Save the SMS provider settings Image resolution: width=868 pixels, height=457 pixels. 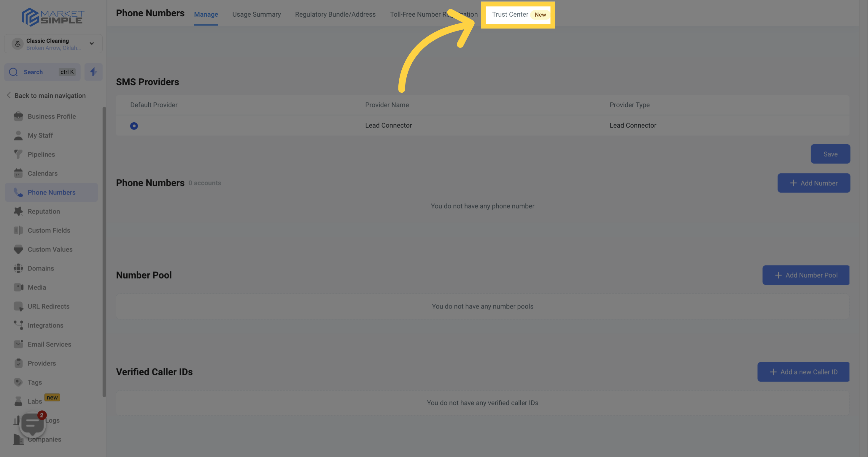click(x=830, y=154)
